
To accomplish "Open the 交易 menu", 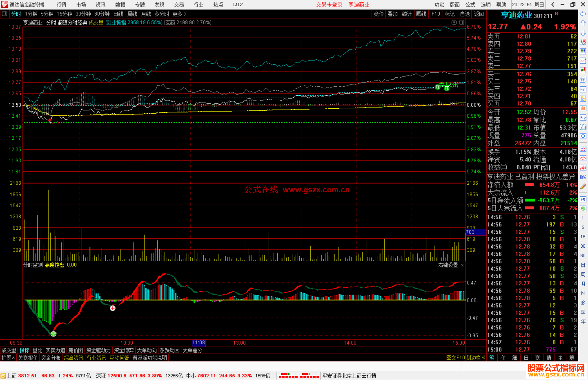I will (x=179, y=5).
